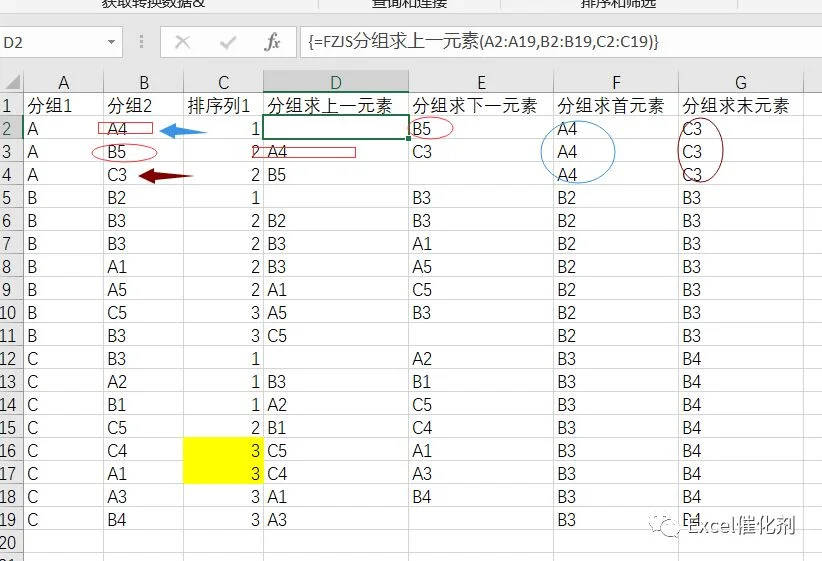Screen dimensions: 822x561
Task: Click cell B3 containing B5
Action: coord(144,152)
